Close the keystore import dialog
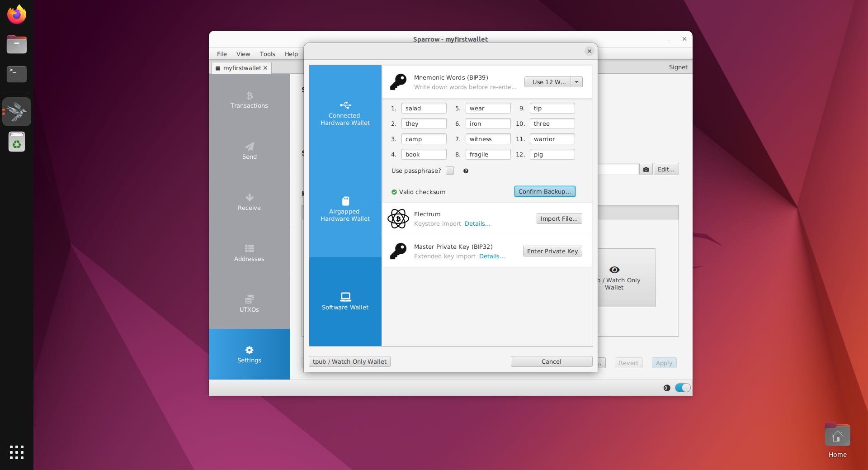Image resolution: width=868 pixels, height=470 pixels. point(589,51)
